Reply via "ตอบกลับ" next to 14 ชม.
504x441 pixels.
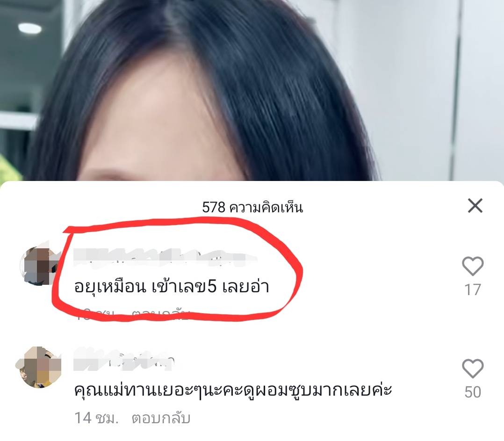[161, 418]
